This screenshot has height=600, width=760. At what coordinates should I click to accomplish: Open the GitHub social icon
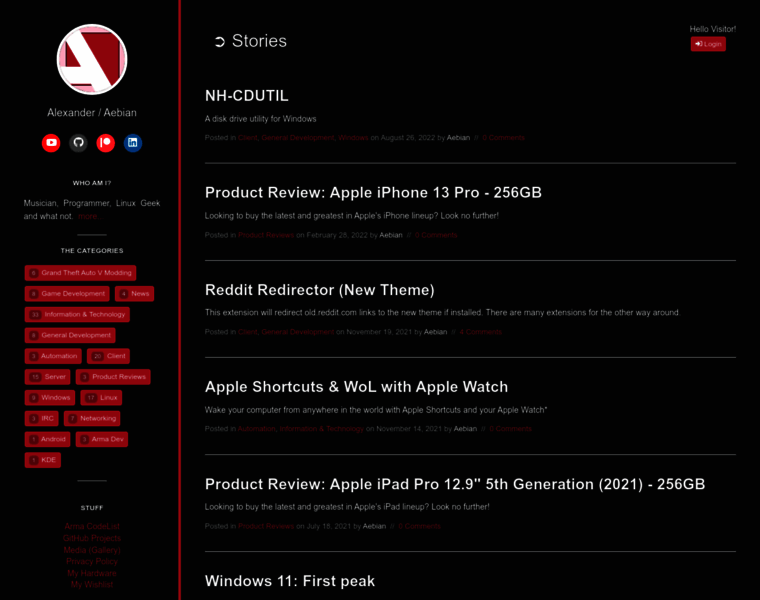78,142
